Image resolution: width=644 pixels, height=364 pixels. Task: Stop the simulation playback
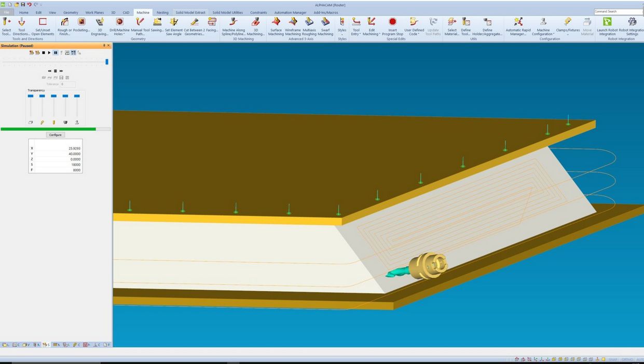44,52
